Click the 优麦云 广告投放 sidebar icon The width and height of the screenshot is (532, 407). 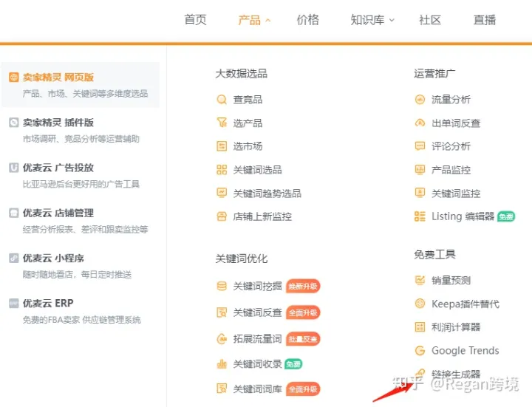coord(13,168)
